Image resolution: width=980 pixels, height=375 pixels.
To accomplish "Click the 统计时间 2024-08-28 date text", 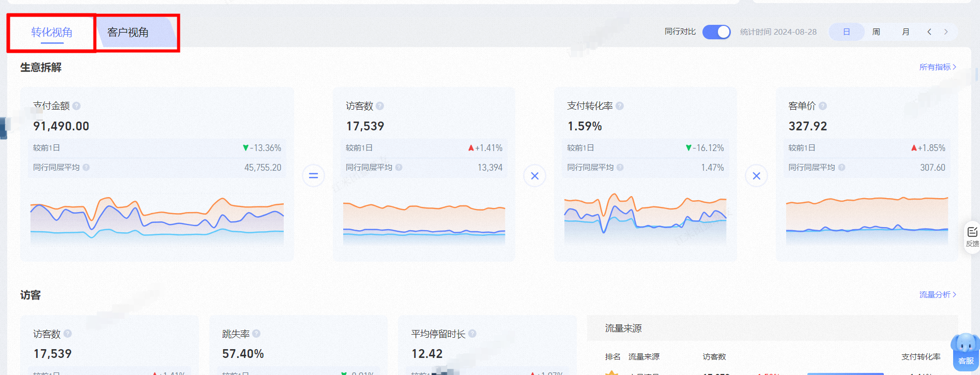I will [x=778, y=32].
